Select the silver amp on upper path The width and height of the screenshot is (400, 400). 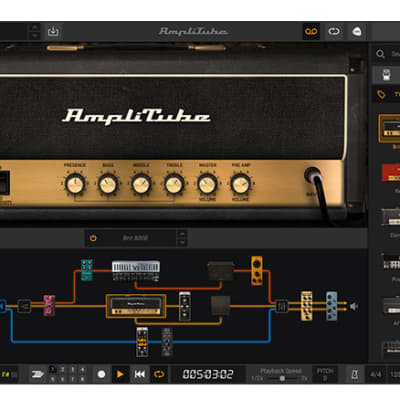[x=136, y=270]
